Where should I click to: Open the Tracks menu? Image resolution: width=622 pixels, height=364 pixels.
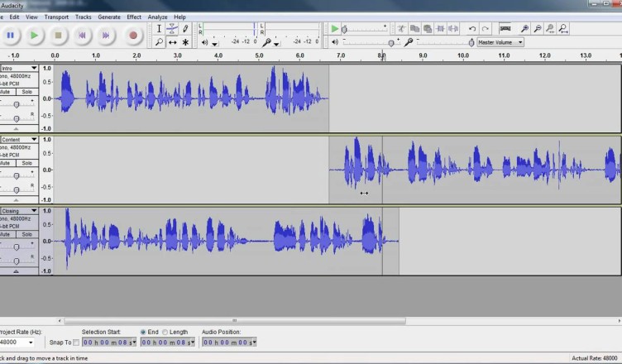(x=84, y=17)
